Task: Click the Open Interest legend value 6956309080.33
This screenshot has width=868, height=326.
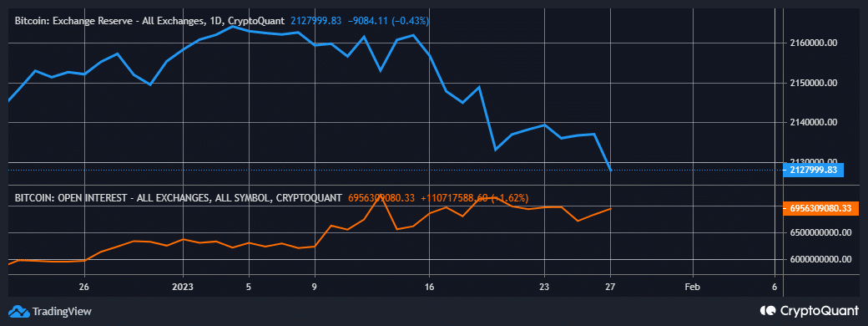Action: coord(381,197)
